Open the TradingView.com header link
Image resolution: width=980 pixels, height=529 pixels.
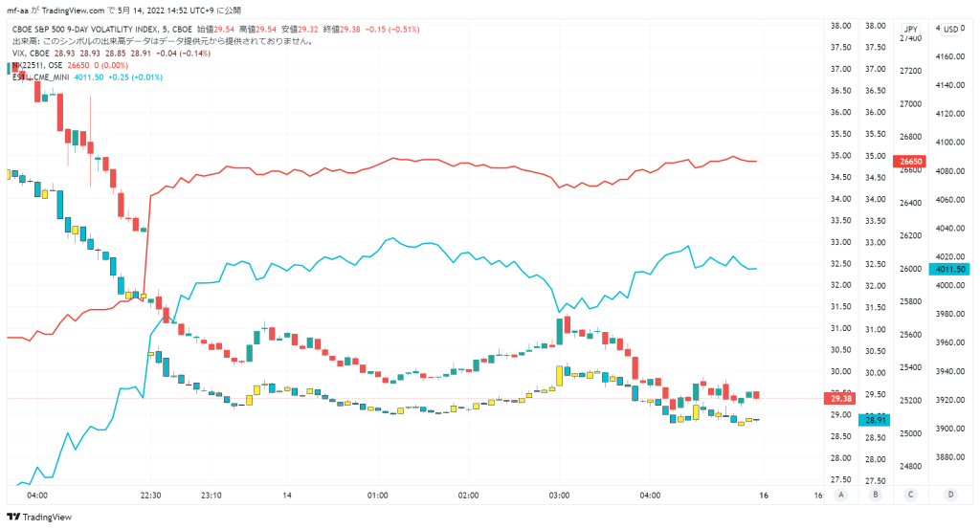(73, 11)
